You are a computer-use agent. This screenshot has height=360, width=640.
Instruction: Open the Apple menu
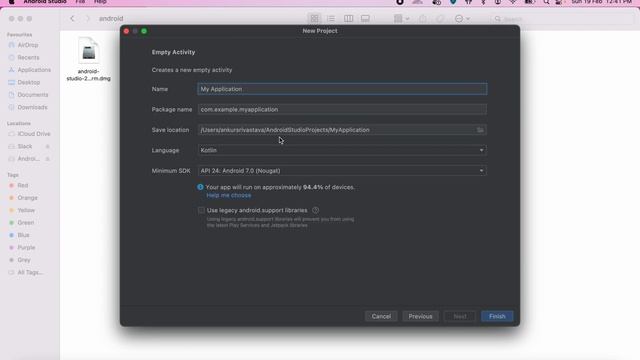point(11,2)
